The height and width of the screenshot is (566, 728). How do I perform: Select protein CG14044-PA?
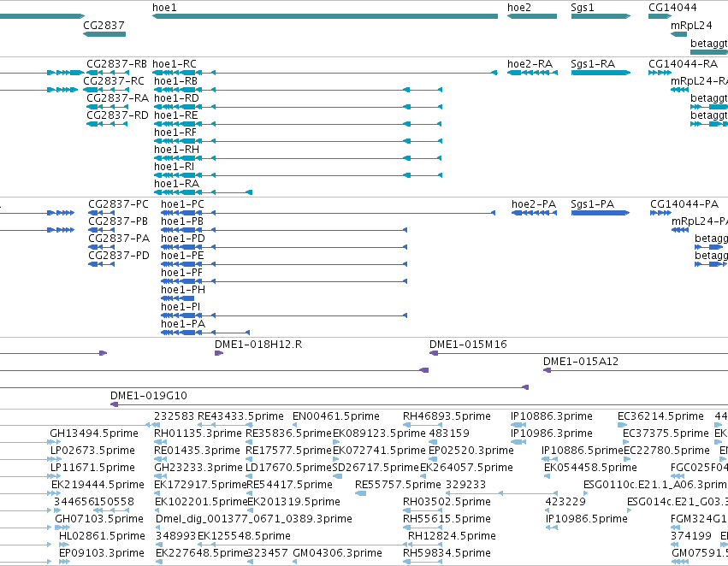(x=684, y=204)
